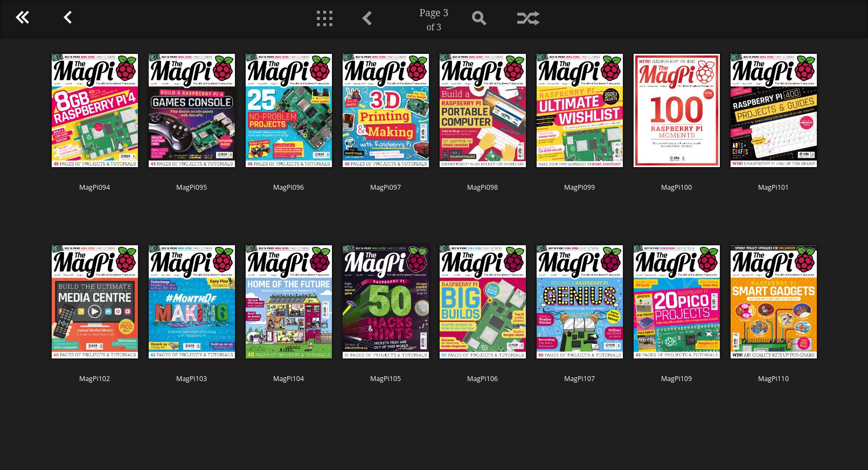Open the MagPi104 Home of the Future cover
Screen dimensions: 868x470
[x=289, y=302]
